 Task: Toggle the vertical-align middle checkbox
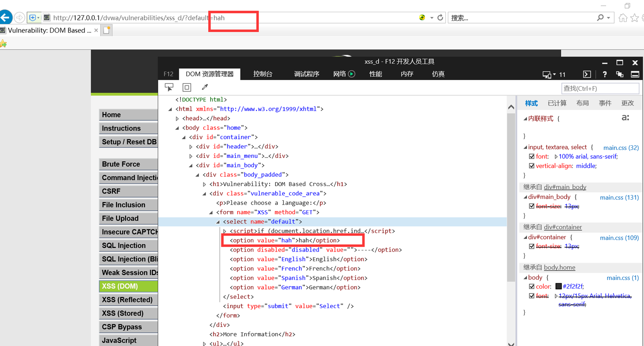(532, 166)
